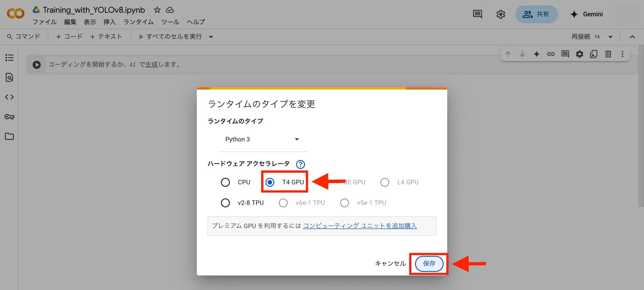Screen dimensions: 644x290
Task: Open the comments panel icon in header
Action: [x=477, y=14]
